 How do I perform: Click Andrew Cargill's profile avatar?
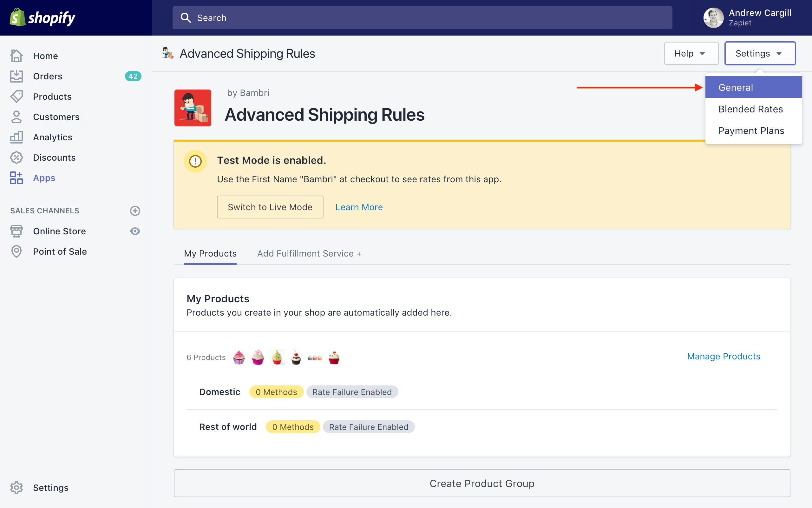[713, 18]
